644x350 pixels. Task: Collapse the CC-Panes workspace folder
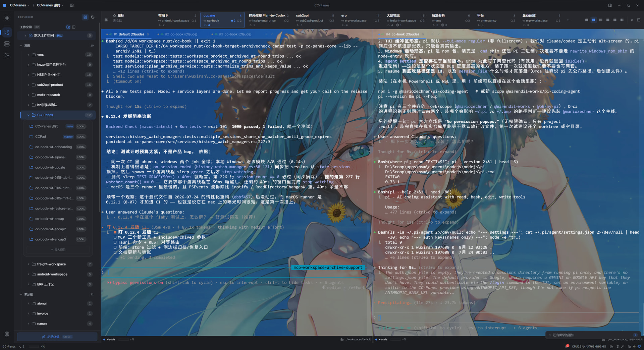[x=28, y=115]
